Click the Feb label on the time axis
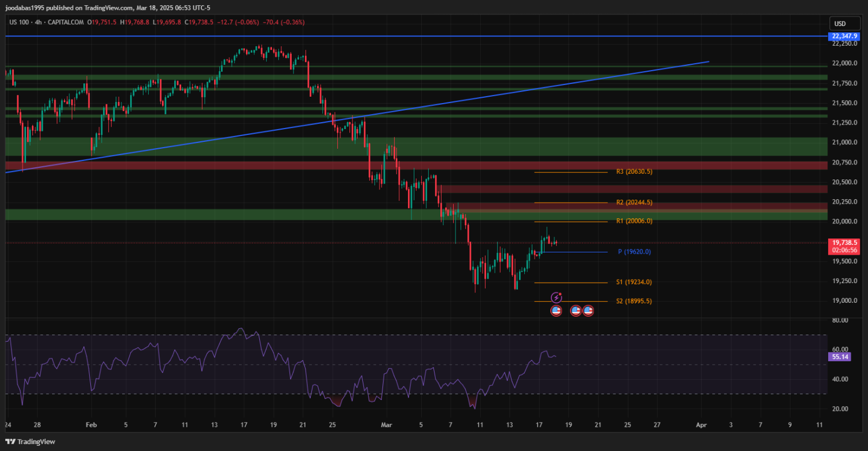The height and width of the screenshot is (451, 868). [x=91, y=425]
